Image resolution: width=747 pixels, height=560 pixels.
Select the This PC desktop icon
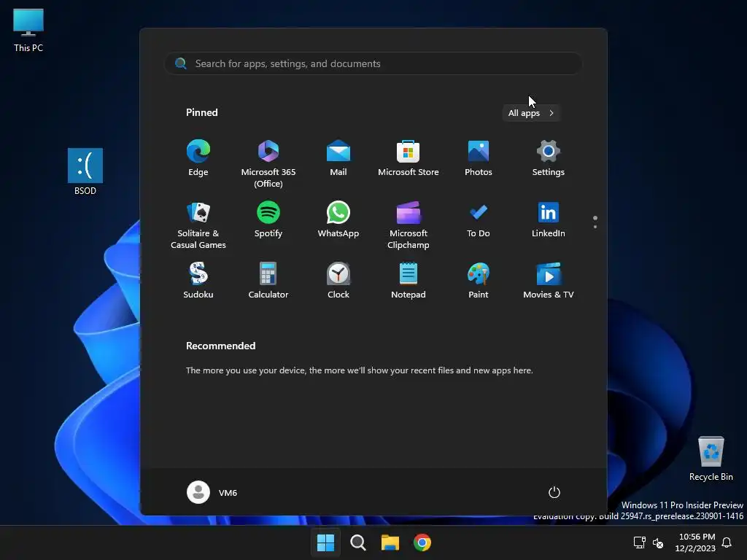tap(28, 31)
